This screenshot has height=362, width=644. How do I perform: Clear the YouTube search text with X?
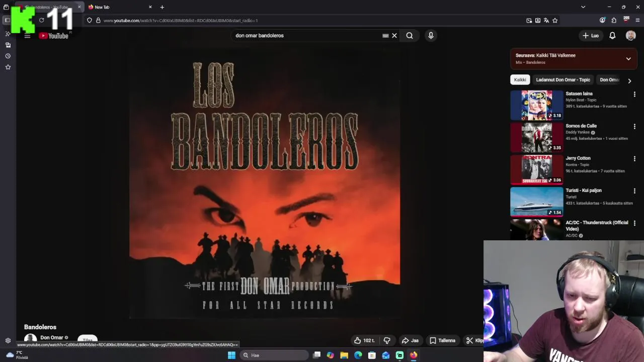pos(394,36)
